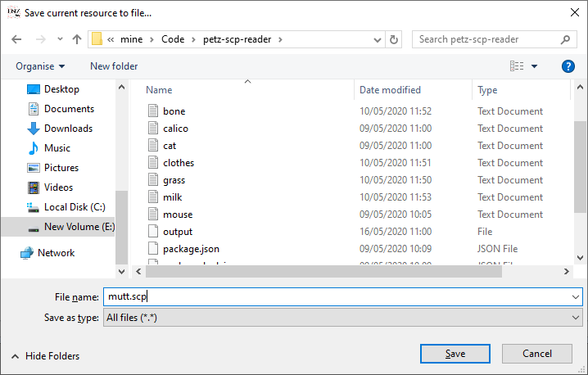Open the Organise menu
Image resolution: width=588 pixels, height=375 pixels.
coord(39,66)
